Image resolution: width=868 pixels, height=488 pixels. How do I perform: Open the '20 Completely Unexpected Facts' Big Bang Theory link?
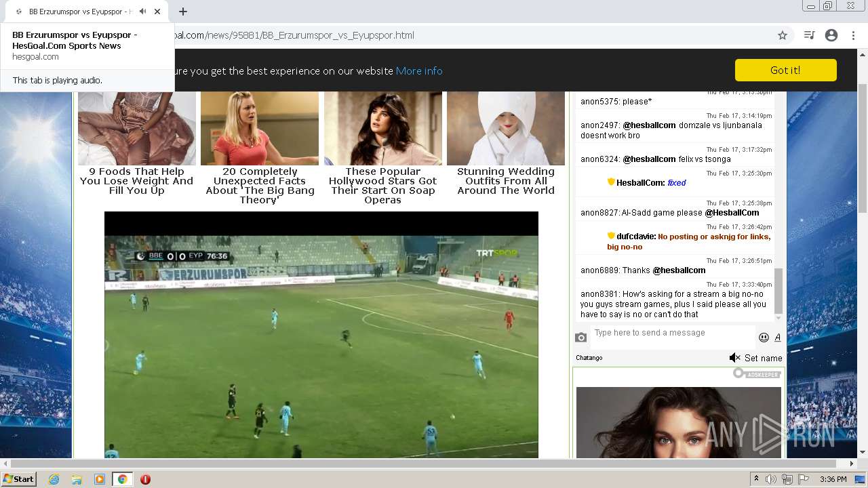(260, 186)
